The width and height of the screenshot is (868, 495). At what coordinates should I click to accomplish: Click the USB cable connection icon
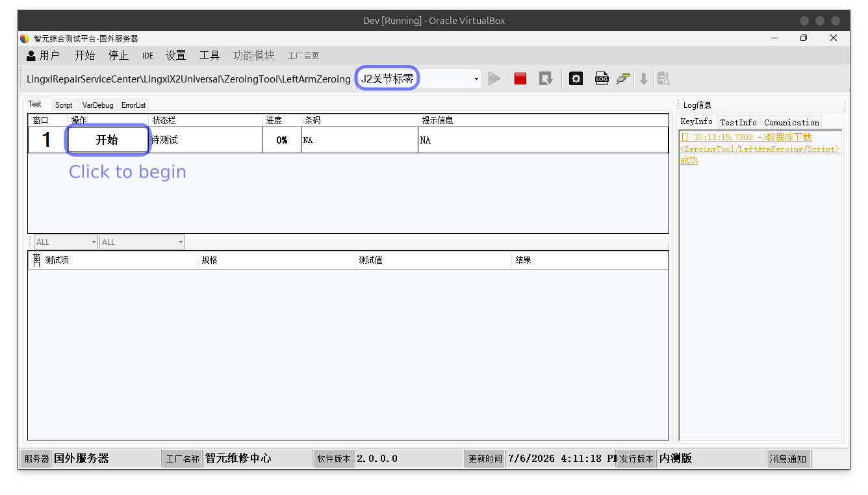[x=623, y=79]
